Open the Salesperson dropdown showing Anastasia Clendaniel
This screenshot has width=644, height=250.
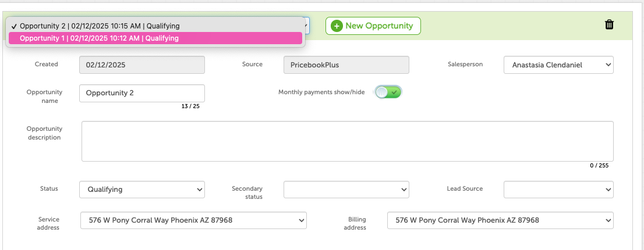pos(558,65)
